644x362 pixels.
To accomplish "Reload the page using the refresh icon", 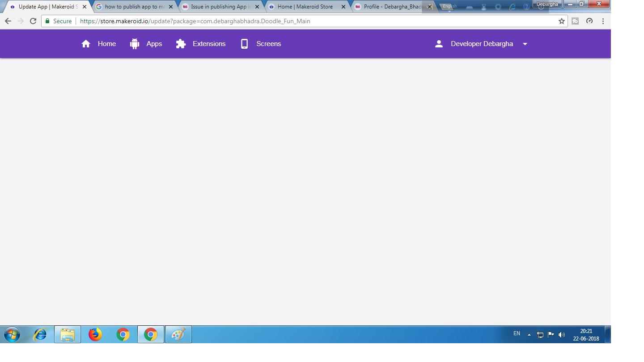I will pyautogui.click(x=33, y=21).
